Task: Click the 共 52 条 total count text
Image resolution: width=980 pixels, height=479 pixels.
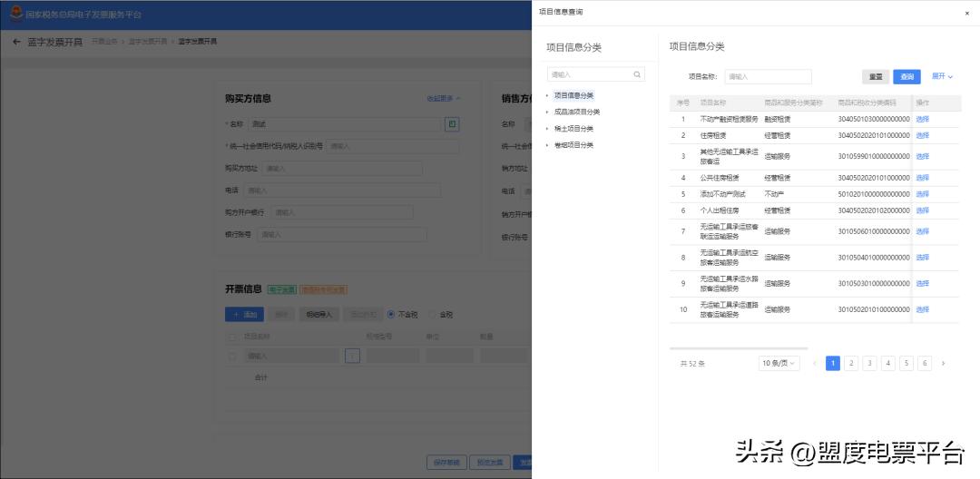Action: click(x=692, y=364)
